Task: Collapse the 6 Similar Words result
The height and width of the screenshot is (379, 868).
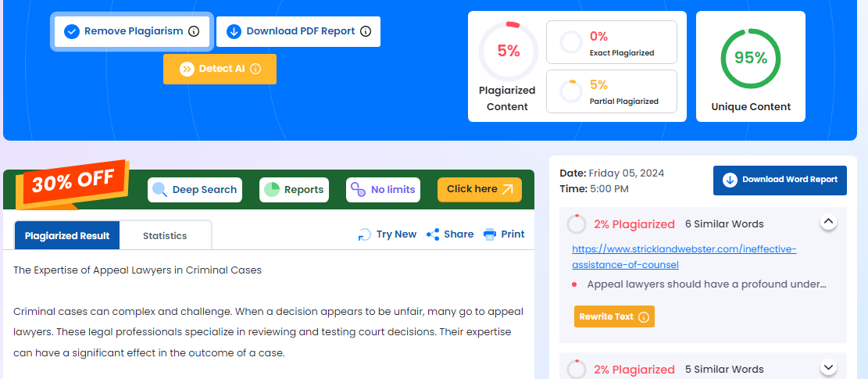Action: (828, 222)
